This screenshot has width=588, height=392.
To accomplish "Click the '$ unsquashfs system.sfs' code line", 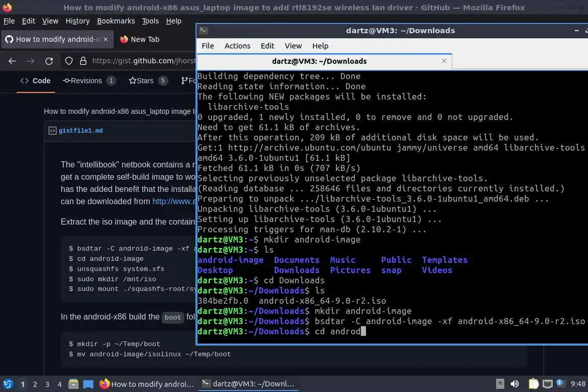I will tap(116, 269).
